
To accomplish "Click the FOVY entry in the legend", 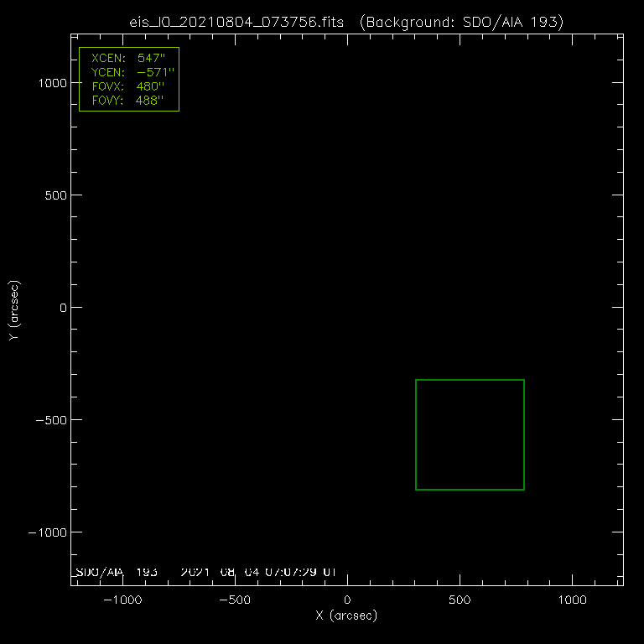I will (x=128, y=101).
